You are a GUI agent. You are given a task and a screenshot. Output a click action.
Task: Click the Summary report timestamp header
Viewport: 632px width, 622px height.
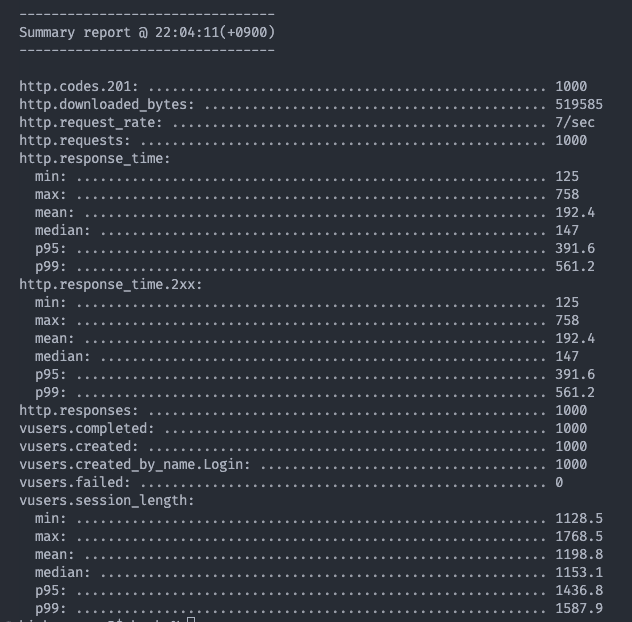click(x=147, y=32)
